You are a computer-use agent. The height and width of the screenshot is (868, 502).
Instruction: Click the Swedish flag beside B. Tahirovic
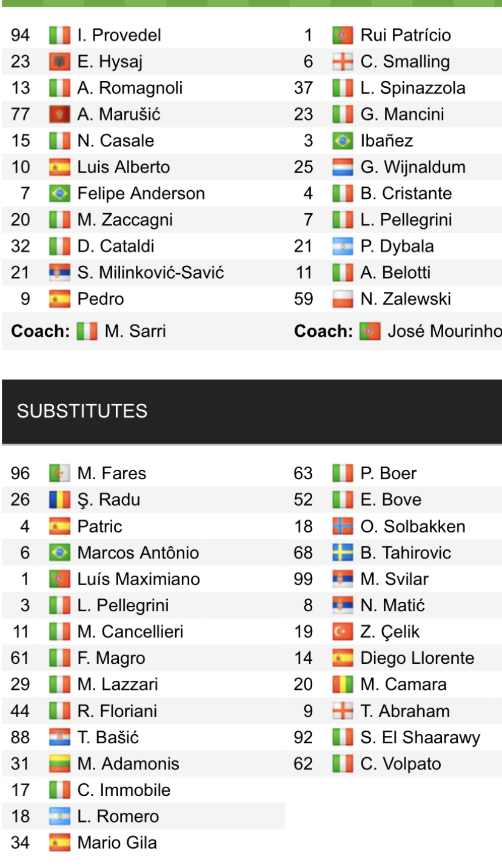click(343, 552)
